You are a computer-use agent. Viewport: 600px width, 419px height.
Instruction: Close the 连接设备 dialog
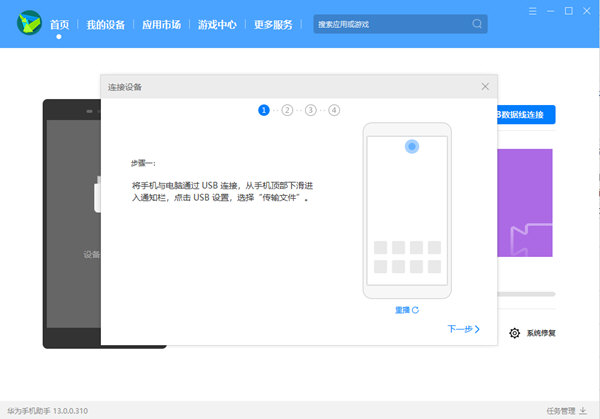[x=485, y=86]
